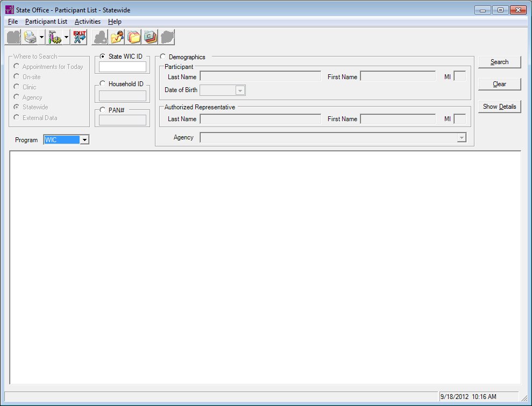
Task: Click the folder icon labeled C
Action: click(x=150, y=37)
